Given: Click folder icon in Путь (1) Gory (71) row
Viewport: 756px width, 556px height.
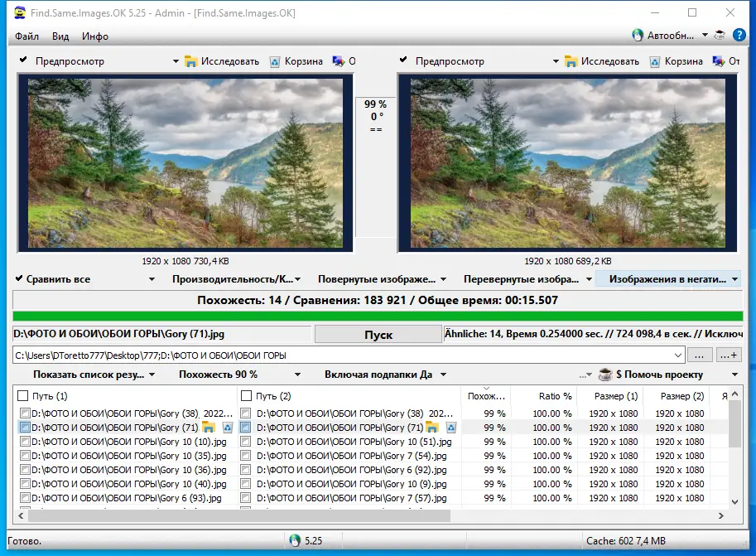Looking at the screenshot, I should click(x=209, y=427).
